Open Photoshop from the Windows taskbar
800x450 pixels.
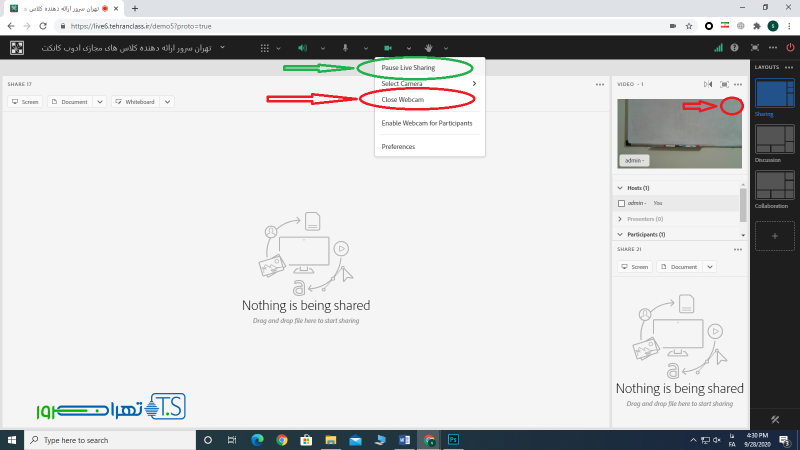click(453, 439)
